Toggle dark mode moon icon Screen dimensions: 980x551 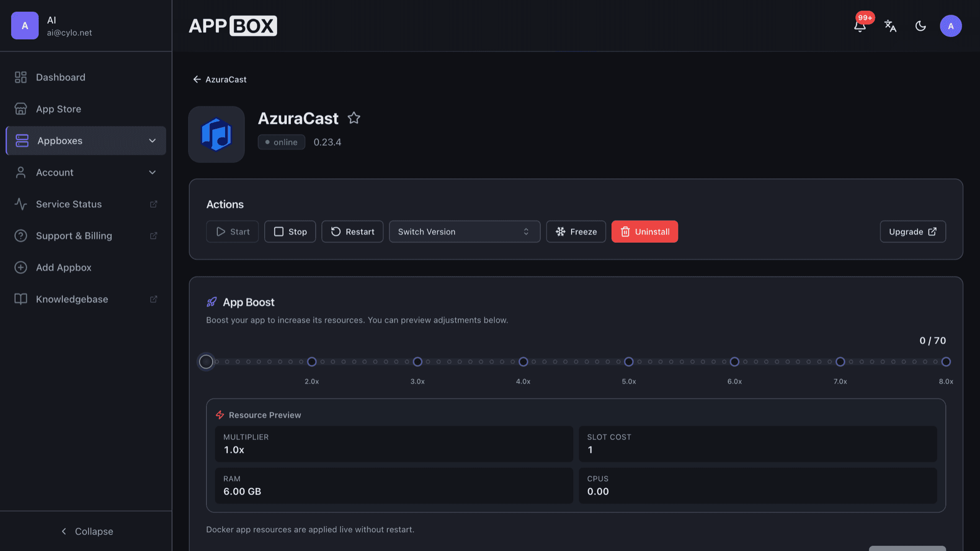[x=920, y=26]
